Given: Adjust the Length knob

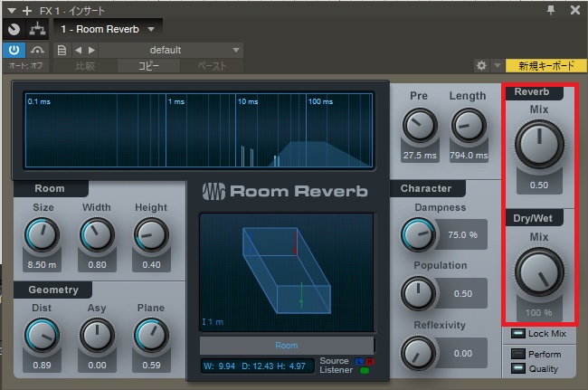Looking at the screenshot, I should coord(469,126).
